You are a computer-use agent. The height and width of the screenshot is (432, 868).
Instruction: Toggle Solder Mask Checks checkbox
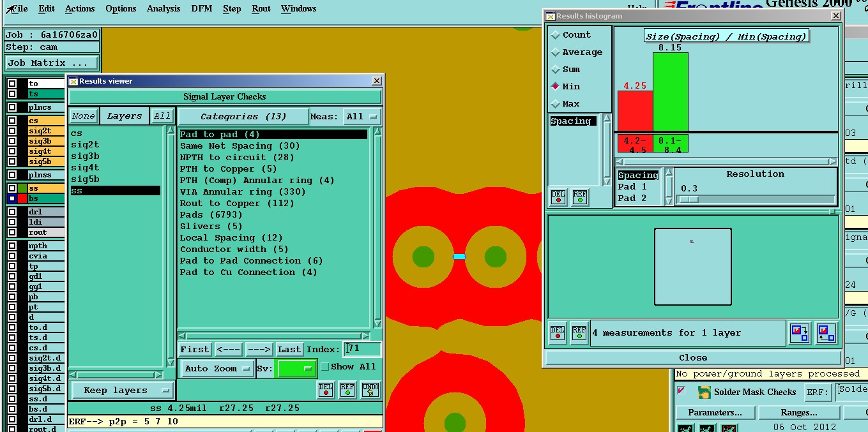[x=681, y=391]
